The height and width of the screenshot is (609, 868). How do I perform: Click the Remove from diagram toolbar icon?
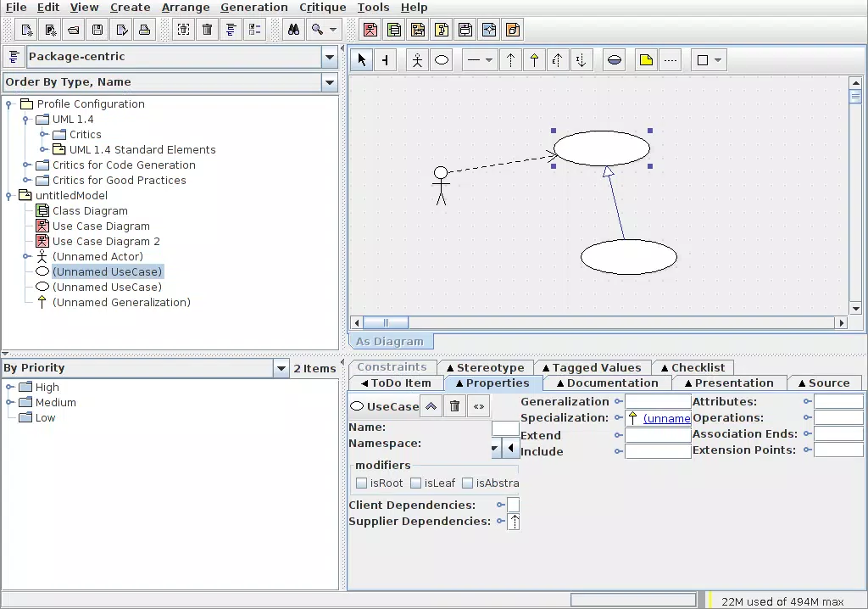point(183,30)
